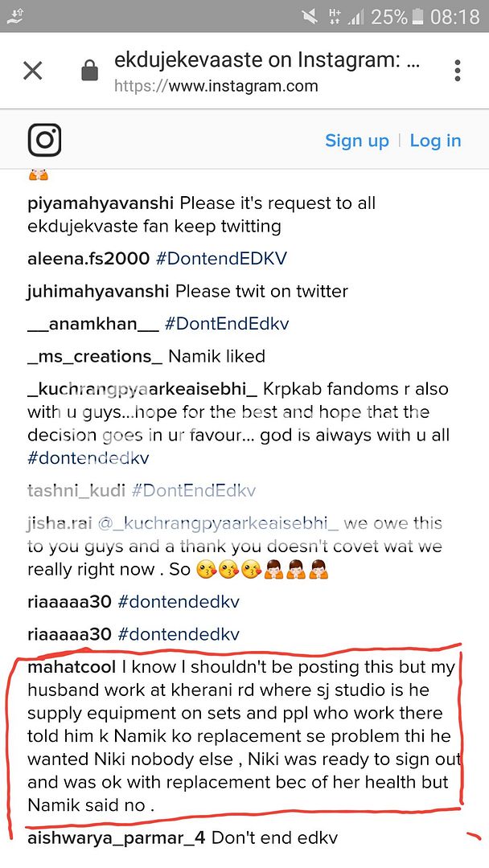Open the __anamkhan__ username link
Image resolution: width=489 pixels, height=868 pixels.
[92, 324]
